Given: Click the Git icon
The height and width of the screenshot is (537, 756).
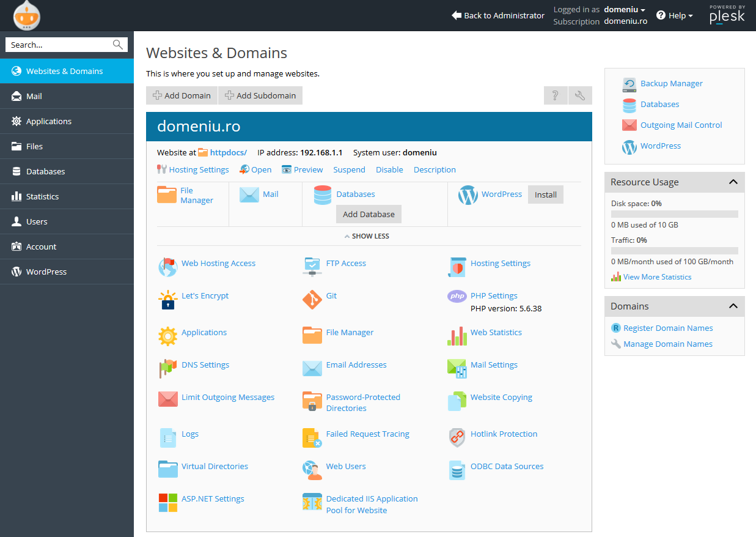Looking at the screenshot, I should 312,299.
